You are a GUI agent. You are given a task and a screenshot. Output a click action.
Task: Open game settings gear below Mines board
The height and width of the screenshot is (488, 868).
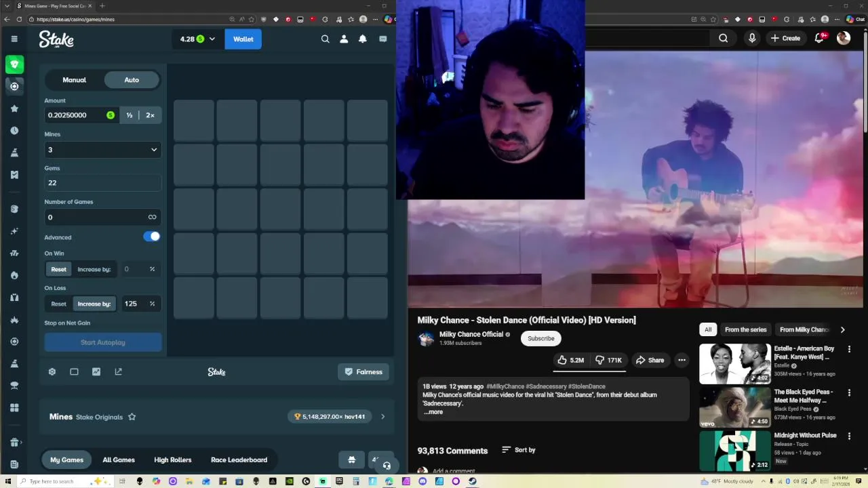pos(52,371)
